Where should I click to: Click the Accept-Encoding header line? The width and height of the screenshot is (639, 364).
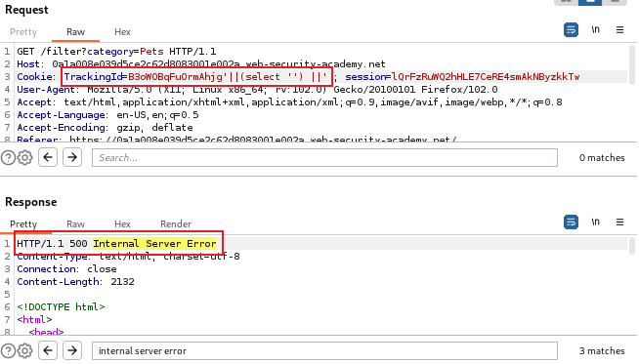point(105,128)
